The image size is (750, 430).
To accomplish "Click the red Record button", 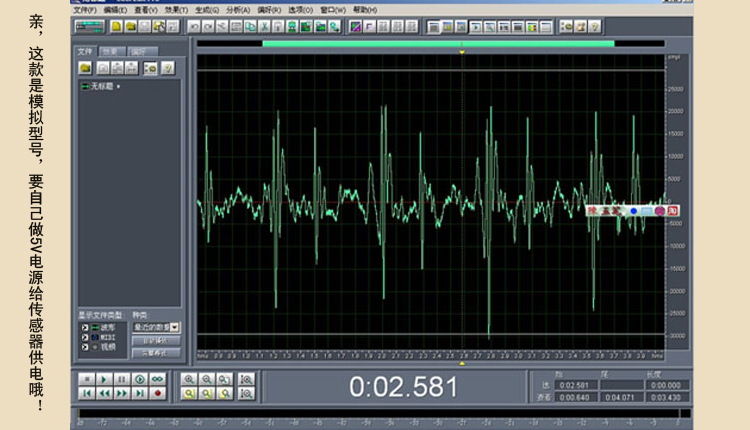I will (x=157, y=394).
